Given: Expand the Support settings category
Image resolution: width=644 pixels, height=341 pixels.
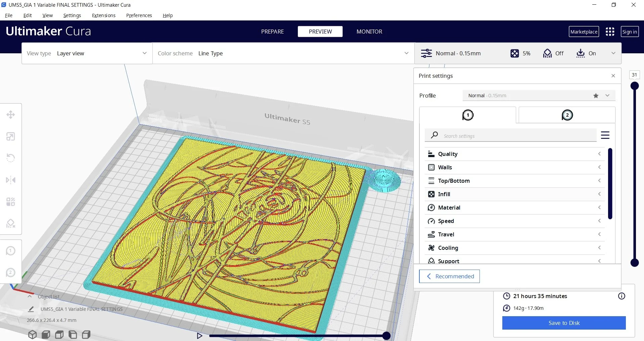Looking at the screenshot, I should pos(514,260).
